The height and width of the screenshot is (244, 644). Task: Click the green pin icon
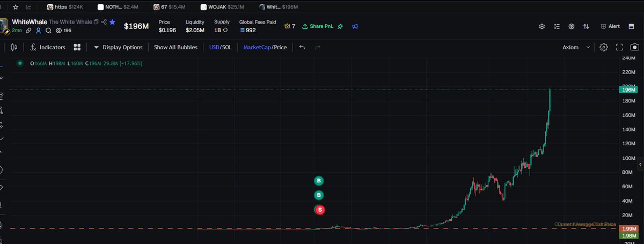pos(340,26)
